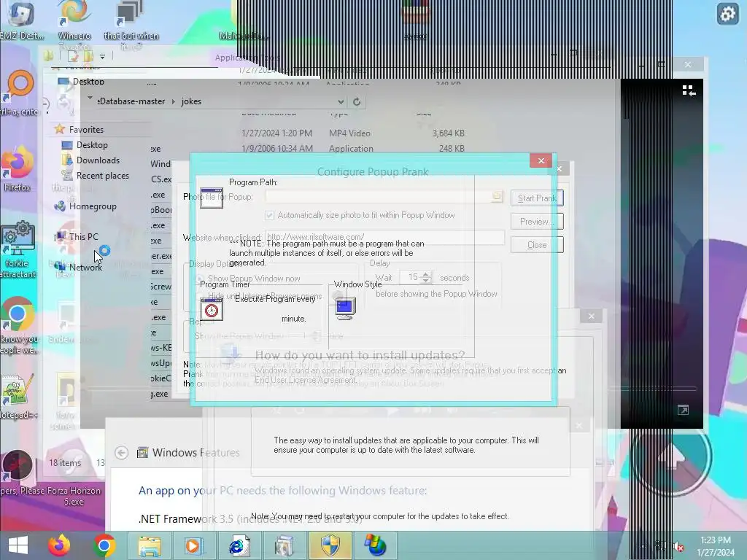Click the Start Prank button
Image resolution: width=747 pixels, height=560 pixels.
pos(537,198)
